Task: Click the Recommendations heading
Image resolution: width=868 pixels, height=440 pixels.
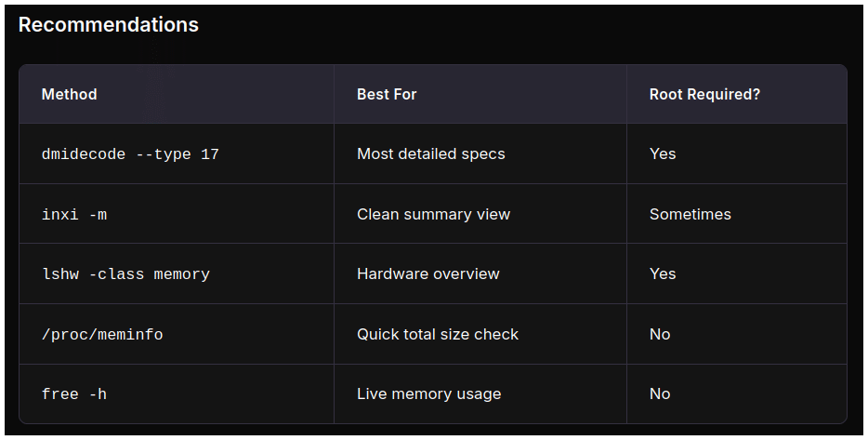Action: pos(109,25)
